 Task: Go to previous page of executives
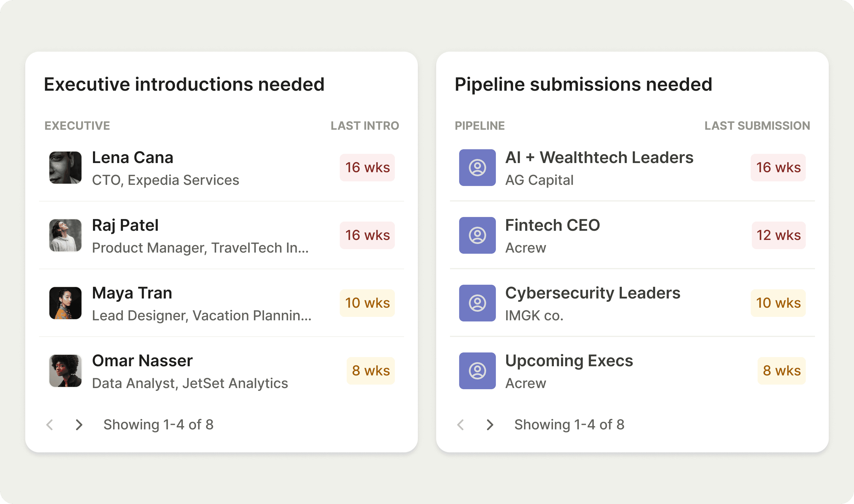tap(50, 424)
